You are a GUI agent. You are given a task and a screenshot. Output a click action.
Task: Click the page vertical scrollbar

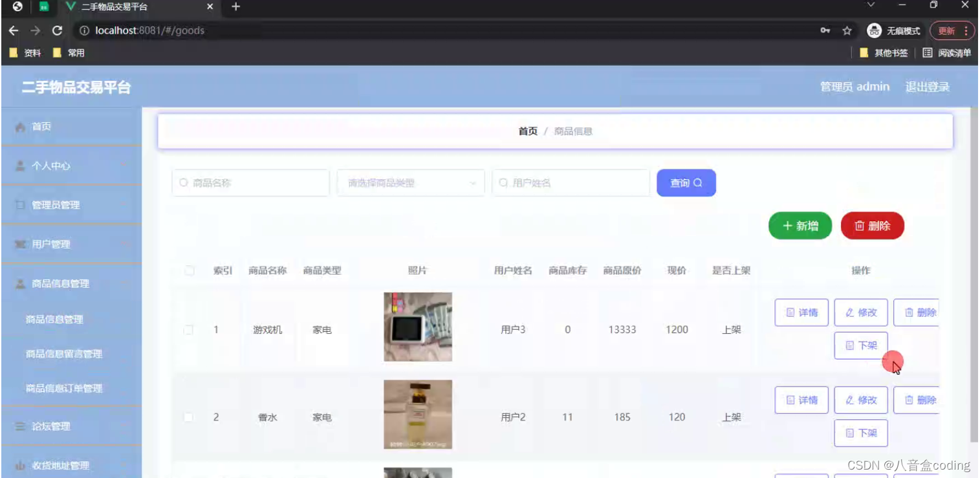pyautogui.click(x=974, y=275)
